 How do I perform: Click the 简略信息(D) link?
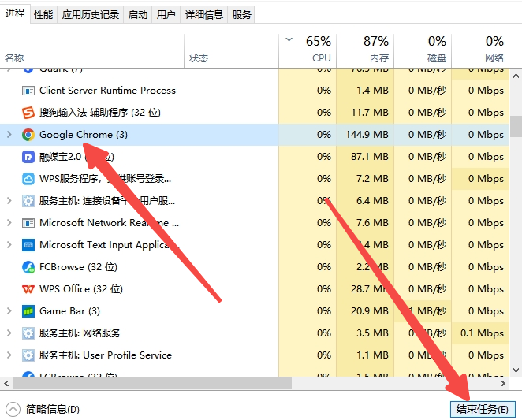(x=53, y=409)
